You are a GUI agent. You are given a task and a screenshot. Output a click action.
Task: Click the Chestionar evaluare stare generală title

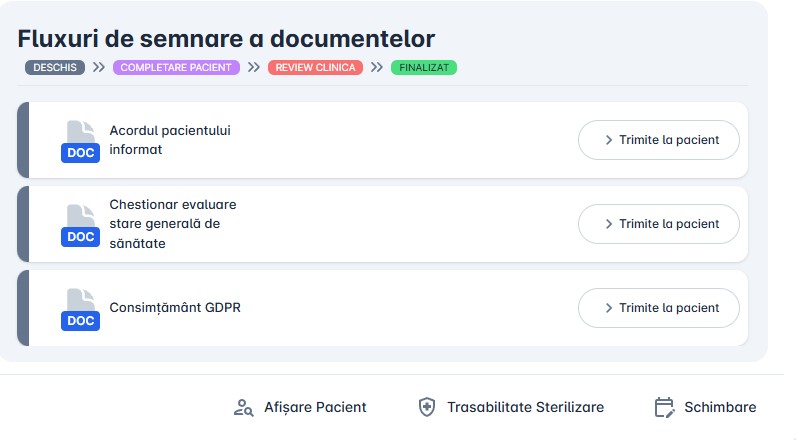(x=173, y=224)
